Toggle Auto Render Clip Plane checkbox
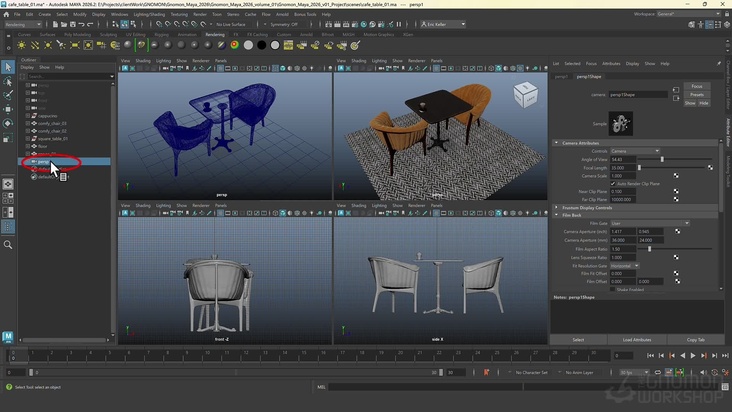The image size is (732, 412). [x=613, y=183]
